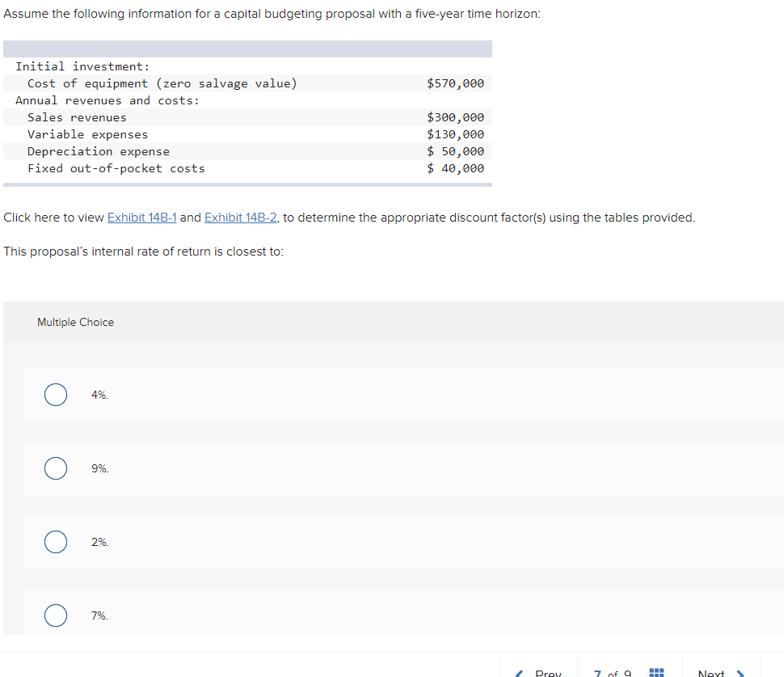Screen dimensions: 784x677
Task: Click the $570,000 equipment cost value
Action: (x=456, y=83)
